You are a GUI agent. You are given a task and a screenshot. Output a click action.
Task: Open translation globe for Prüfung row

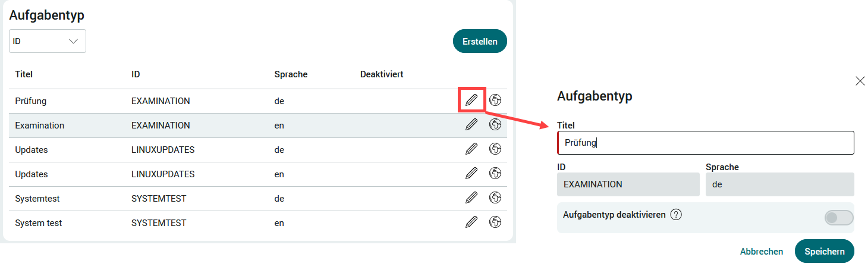click(x=495, y=100)
